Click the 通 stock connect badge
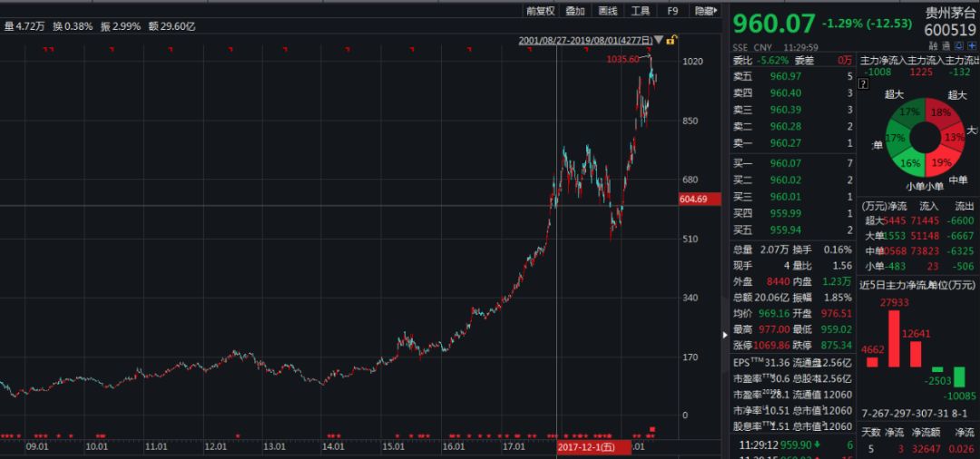 946,46
